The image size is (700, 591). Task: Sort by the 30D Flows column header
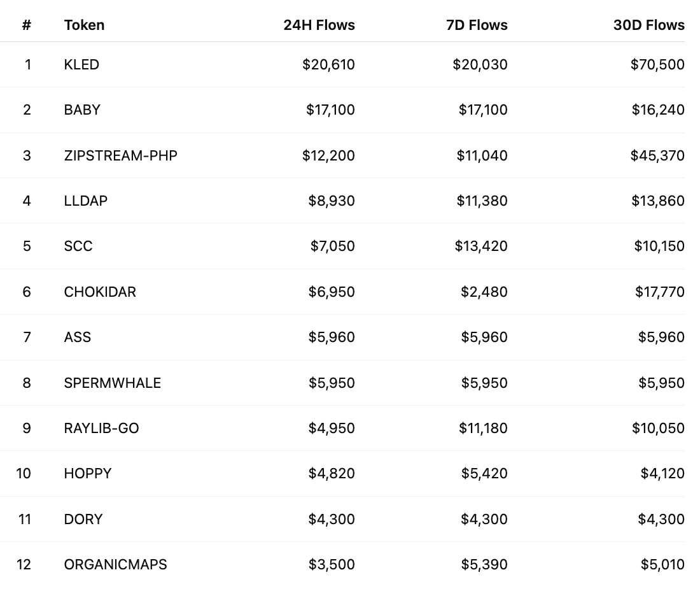click(x=648, y=25)
